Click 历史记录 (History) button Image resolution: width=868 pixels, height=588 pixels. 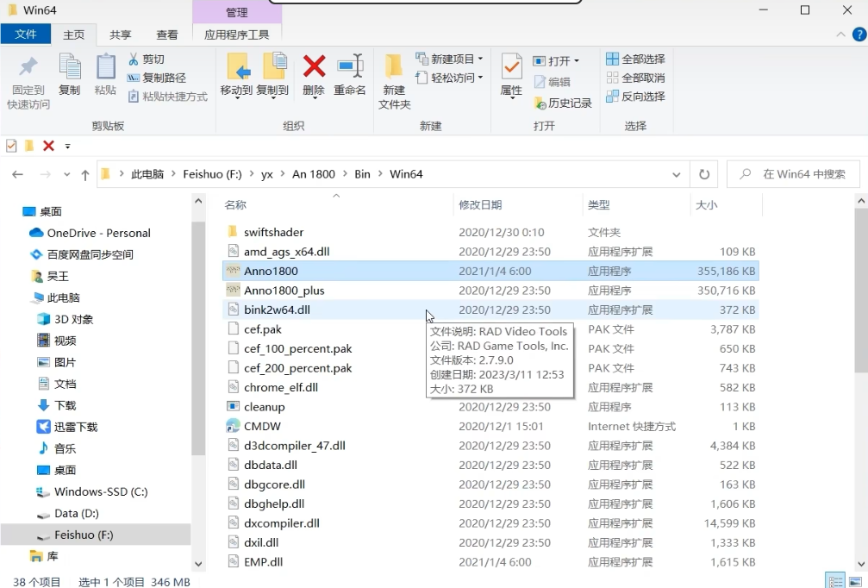pyautogui.click(x=563, y=103)
